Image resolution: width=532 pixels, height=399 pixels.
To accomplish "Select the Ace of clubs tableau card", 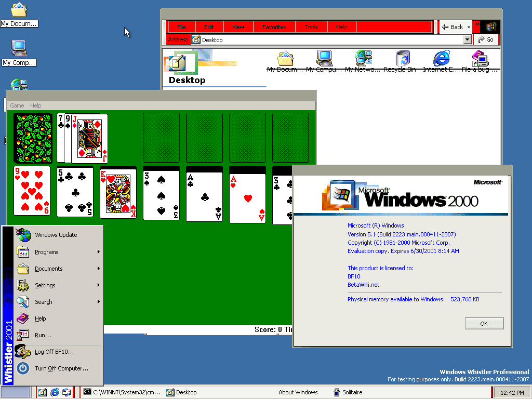I will point(204,197).
